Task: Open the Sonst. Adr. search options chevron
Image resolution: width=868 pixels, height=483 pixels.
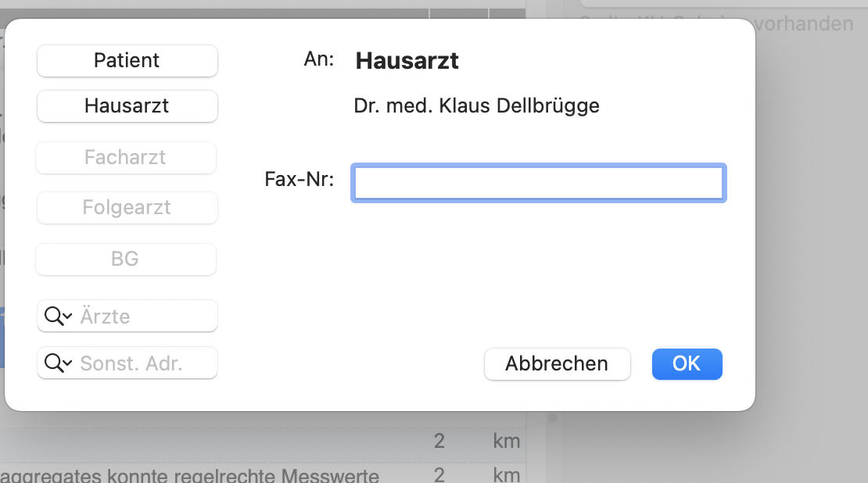Action: pos(67,363)
